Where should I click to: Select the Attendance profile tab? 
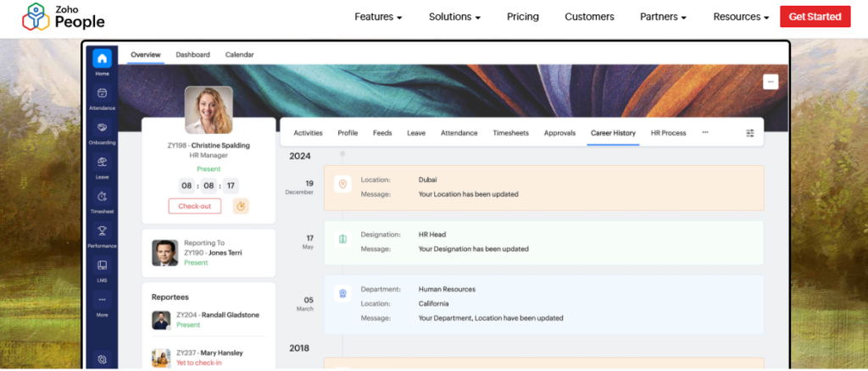click(459, 133)
